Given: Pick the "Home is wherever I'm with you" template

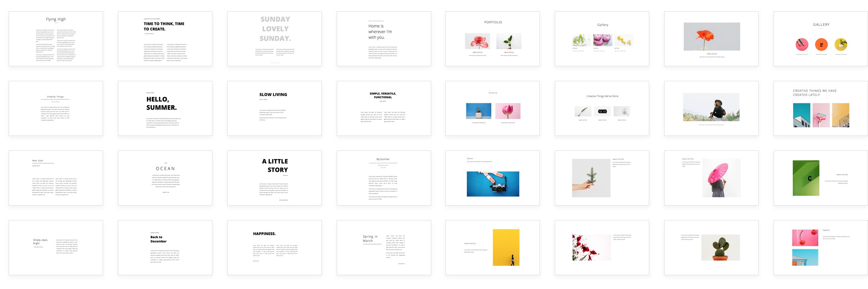Looking at the screenshot, I should tap(384, 39).
